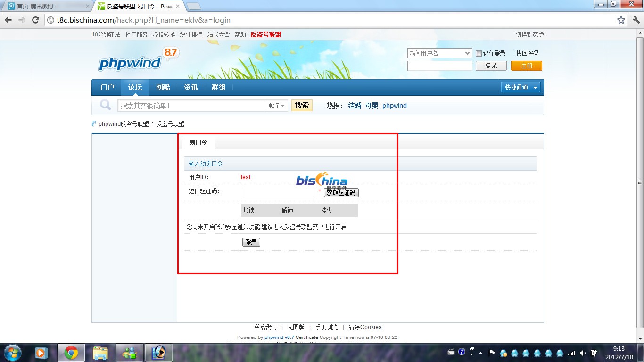Viewport: 644px width, 362px height.
Task: Switch to the 首页_腾讯微博 tab
Action: point(46,7)
